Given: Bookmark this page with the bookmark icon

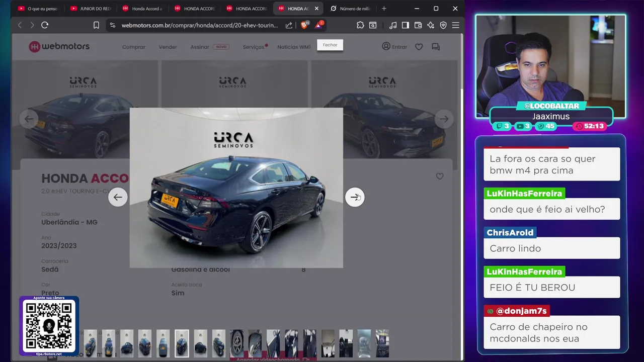Looking at the screenshot, I should [96, 25].
